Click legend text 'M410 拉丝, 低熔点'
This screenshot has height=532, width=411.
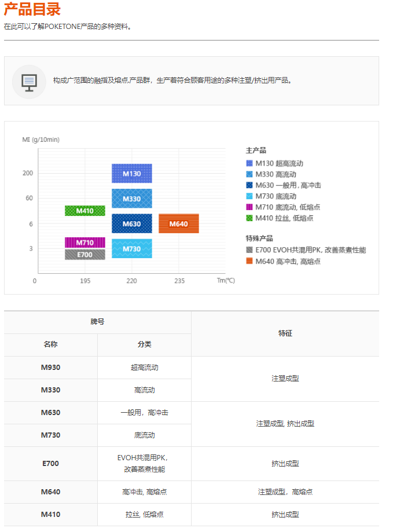pyautogui.click(x=284, y=218)
